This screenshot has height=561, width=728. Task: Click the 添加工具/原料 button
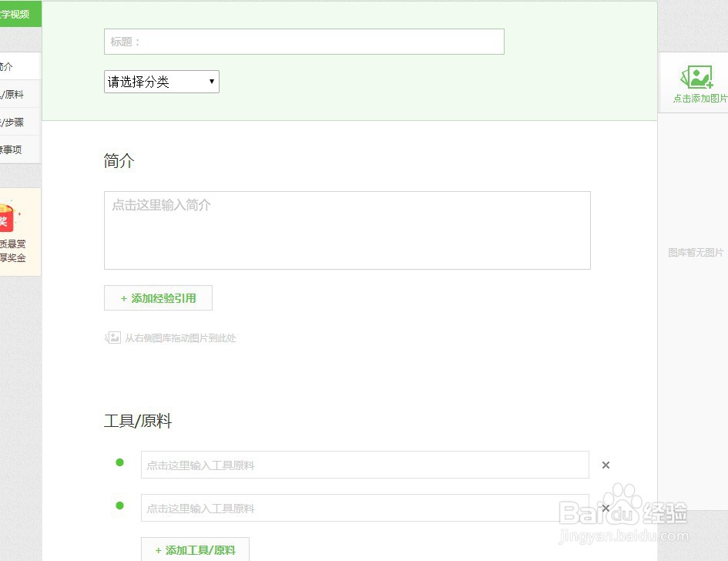coord(195,549)
